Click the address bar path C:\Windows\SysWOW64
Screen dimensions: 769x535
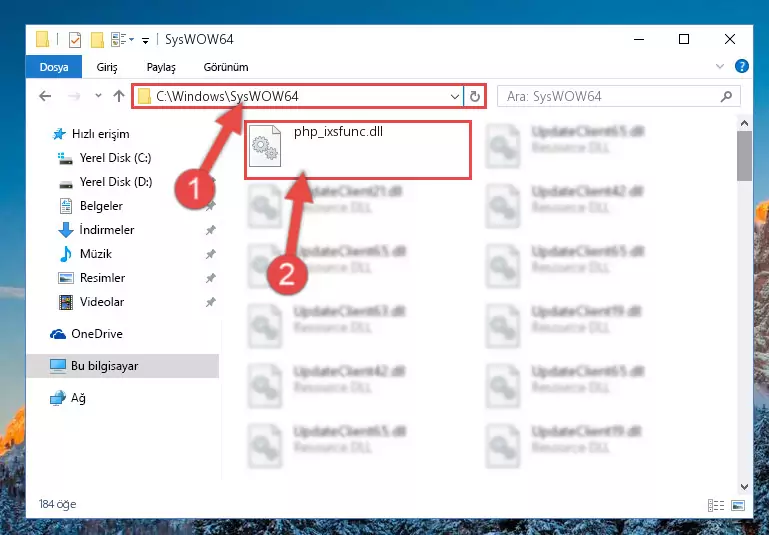(227, 96)
